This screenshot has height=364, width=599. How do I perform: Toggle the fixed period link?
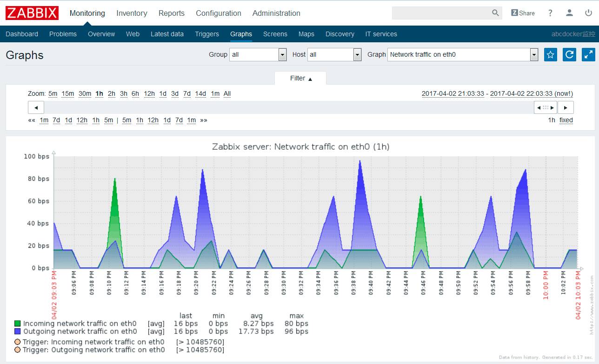point(566,120)
